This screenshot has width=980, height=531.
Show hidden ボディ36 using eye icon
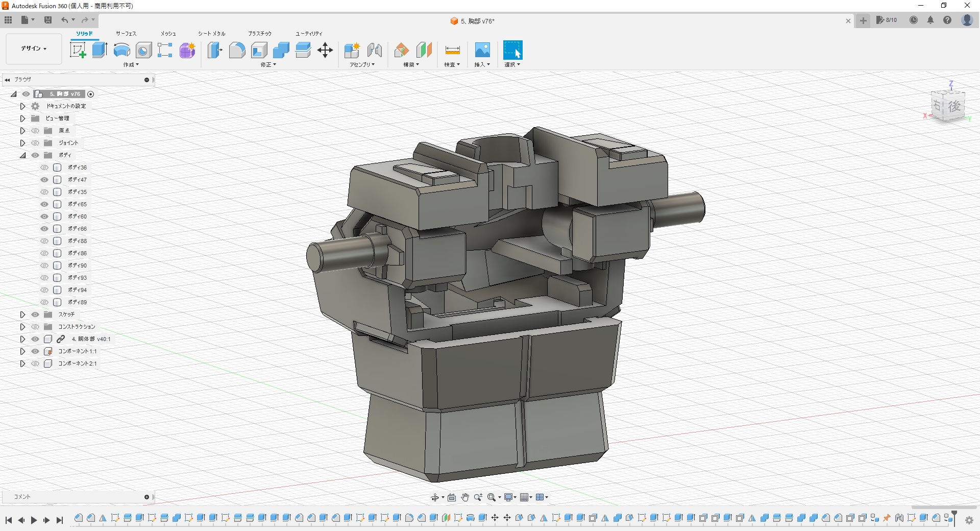(x=44, y=167)
